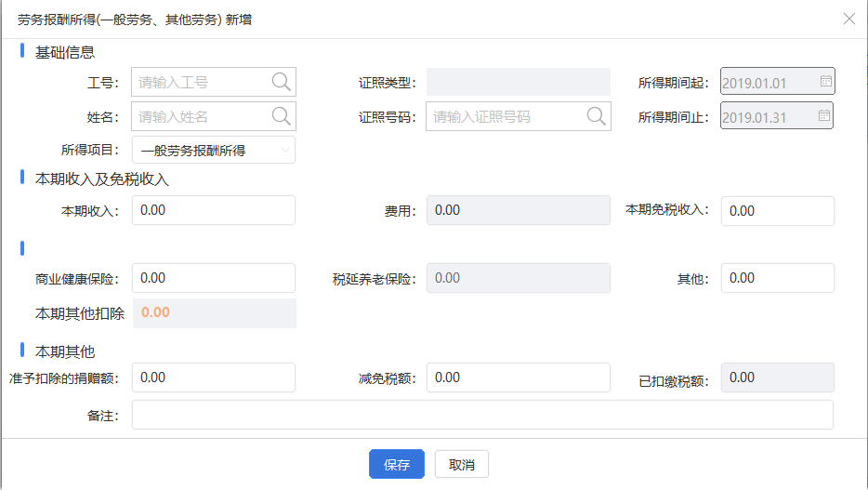This screenshot has height=490, width=868.
Task: Click the search icon in 证照号码 field
Action: point(597,116)
